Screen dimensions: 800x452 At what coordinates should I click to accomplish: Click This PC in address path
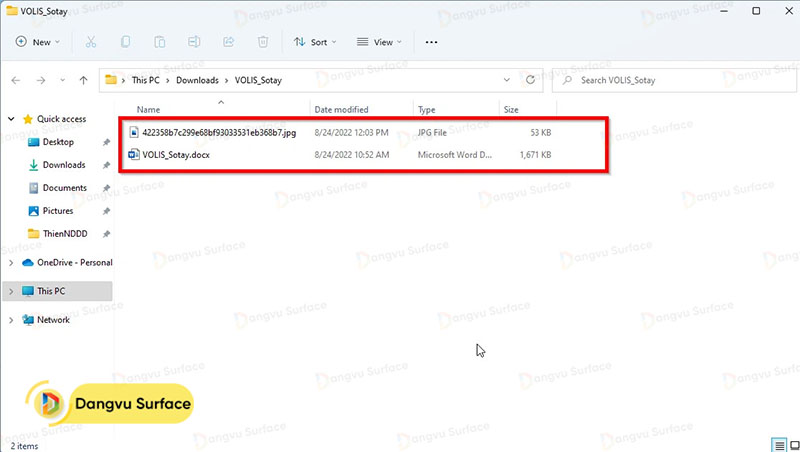coord(145,80)
